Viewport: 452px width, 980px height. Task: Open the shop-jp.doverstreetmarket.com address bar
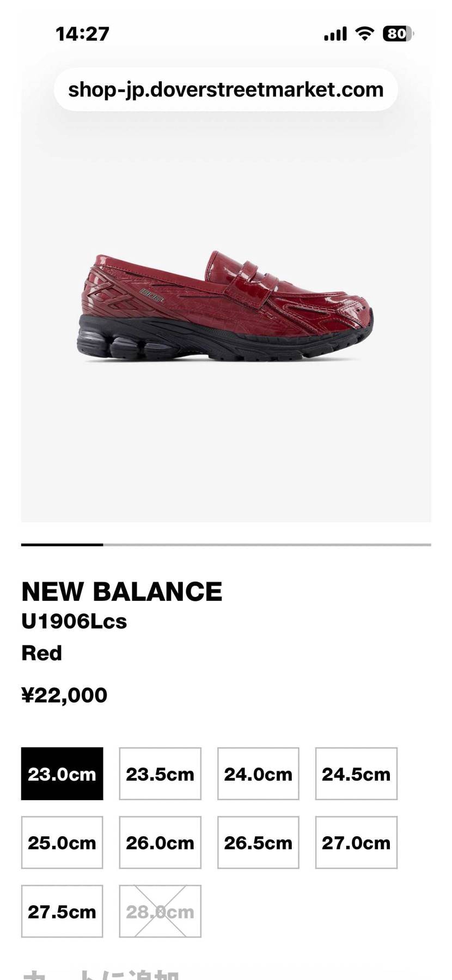coord(226,89)
